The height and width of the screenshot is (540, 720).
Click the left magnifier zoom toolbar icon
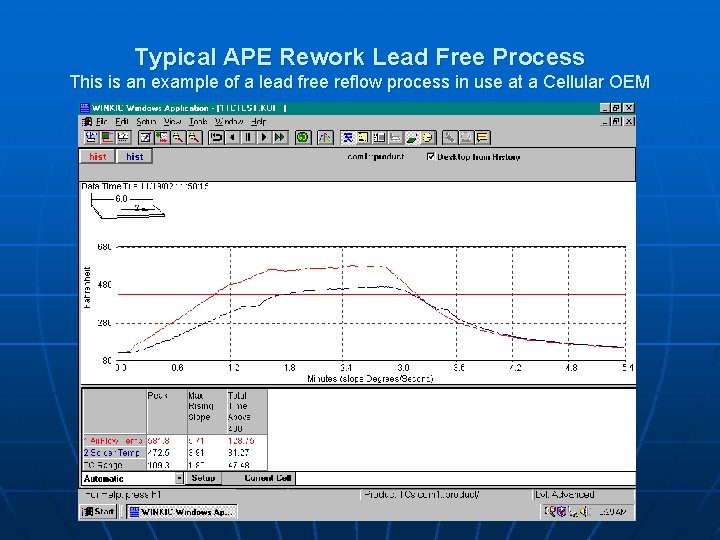point(178,137)
